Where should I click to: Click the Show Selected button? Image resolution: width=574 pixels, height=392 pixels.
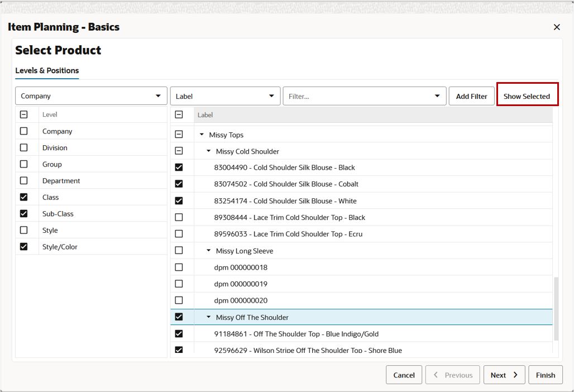click(x=527, y=95)
